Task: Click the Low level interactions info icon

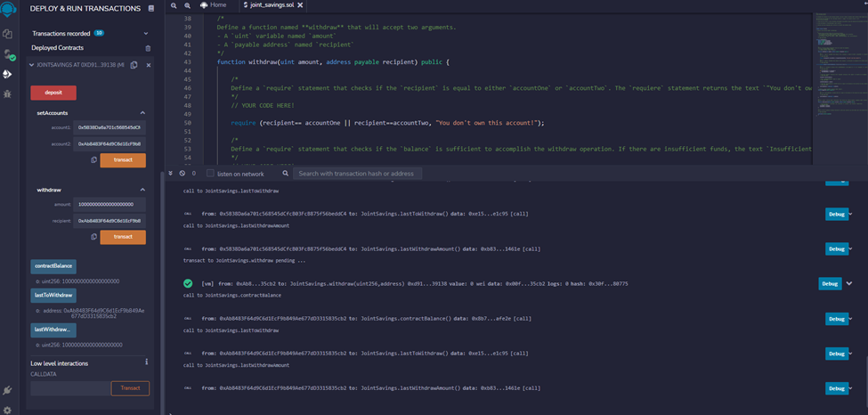Action: [147, 362]
